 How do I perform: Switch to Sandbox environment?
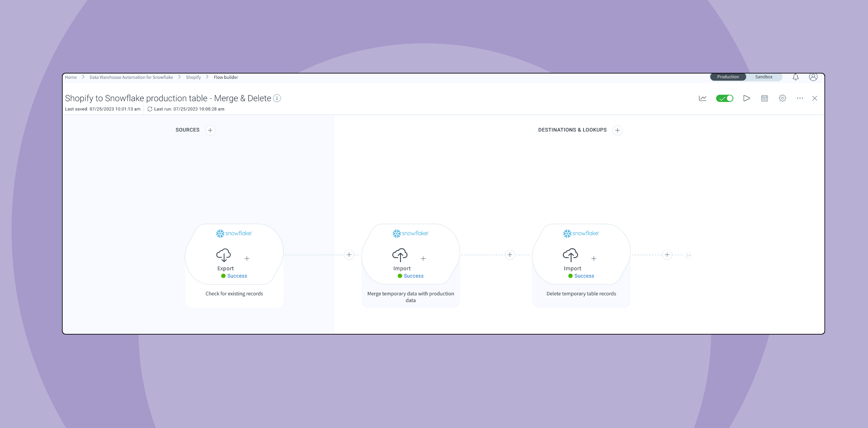point(764,77)
